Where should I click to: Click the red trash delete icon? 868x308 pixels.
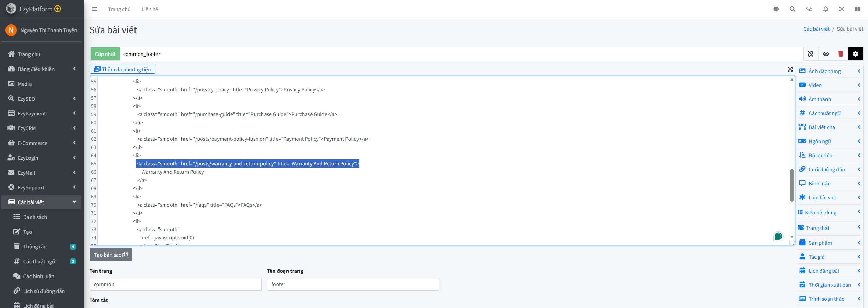click(x=841, y=54)
